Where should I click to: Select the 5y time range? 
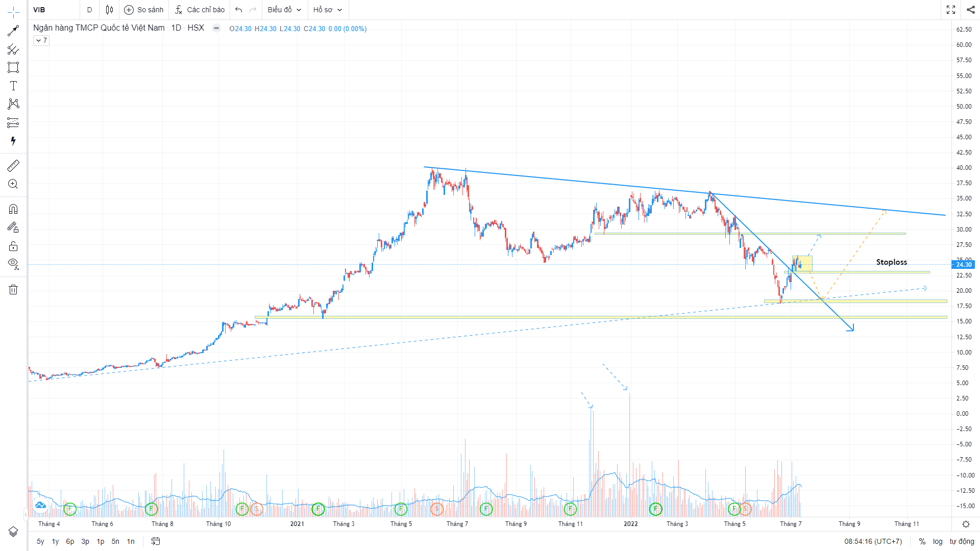(40, 541)
